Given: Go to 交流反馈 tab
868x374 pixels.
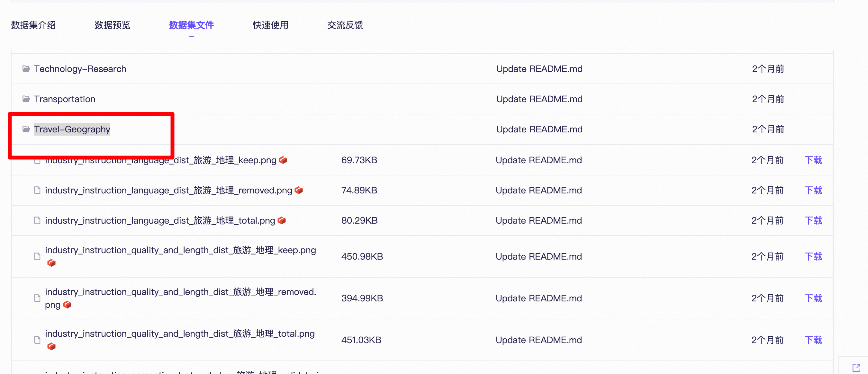Looking at the screenshot, I should [345, 25].
